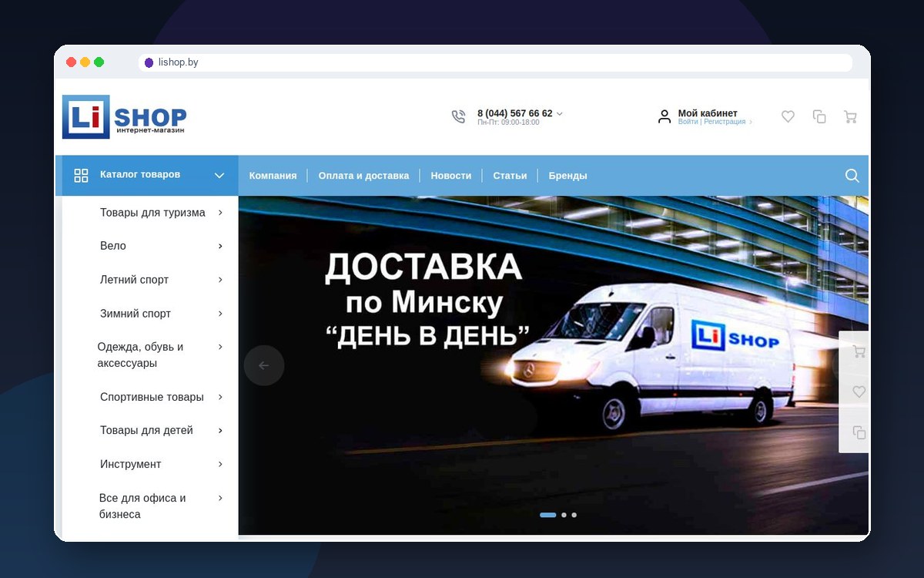This screenshot has height=578, width=924.
Task: Click the search magnifier icon
Action: [x=852, y=176]
